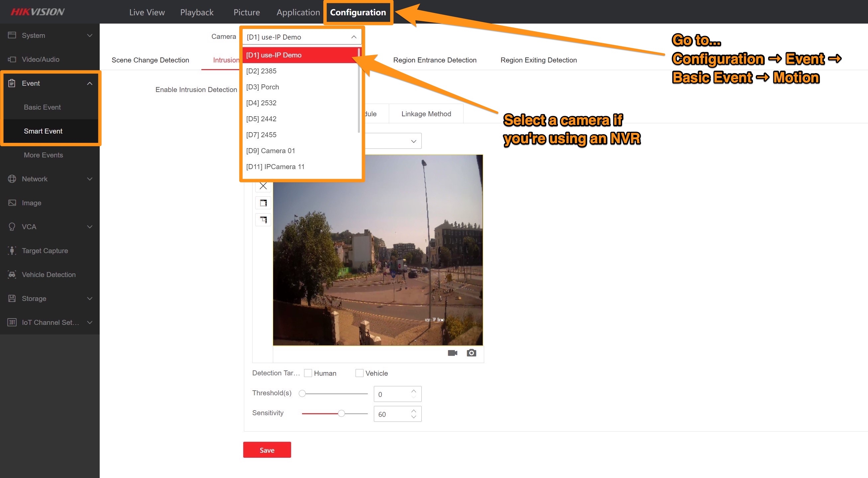868x478 pixels.
Task: Open the Linkage Method tab
Action: [426, 114]
